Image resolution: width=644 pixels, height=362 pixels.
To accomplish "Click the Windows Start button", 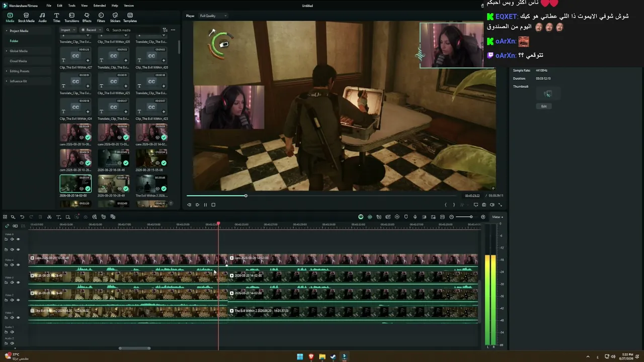I will [300, 357].
